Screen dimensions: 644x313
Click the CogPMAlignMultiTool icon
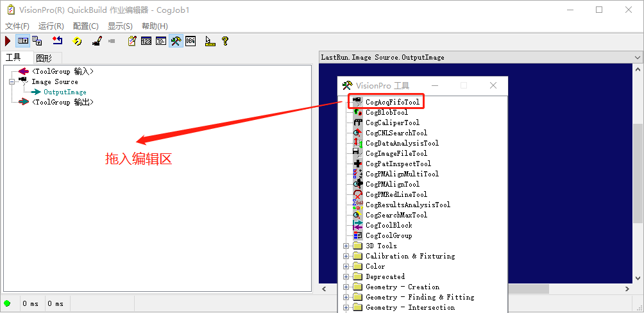358,174
